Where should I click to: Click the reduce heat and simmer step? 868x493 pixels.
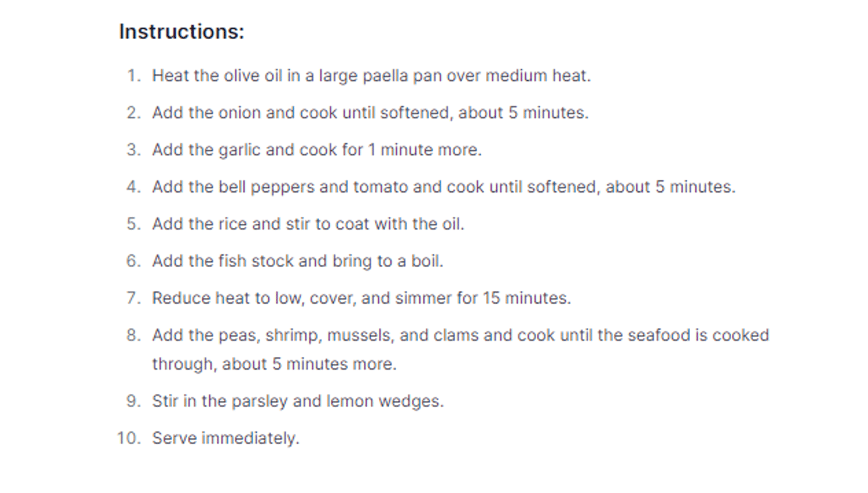(361, 299)
